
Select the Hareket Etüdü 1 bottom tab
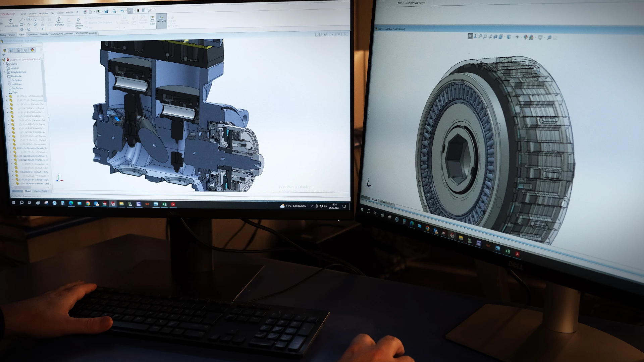click(41, 191)
